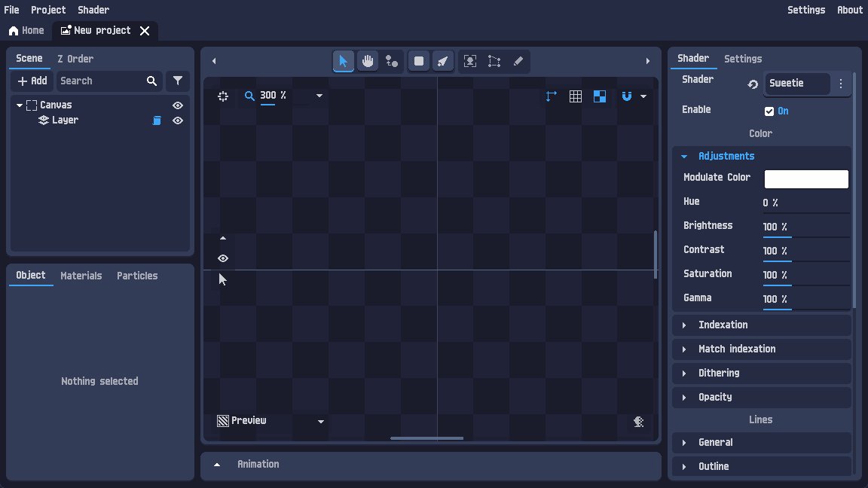This screenshot has height=488, width=868.
Task: Click the viewport horizontal scrollbar
Action: point(426,438)
